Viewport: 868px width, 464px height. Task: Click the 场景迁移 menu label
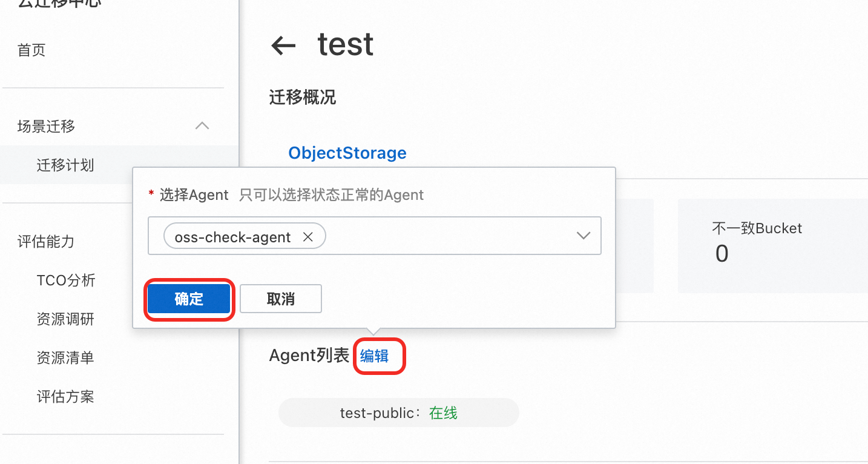point(46,126)
